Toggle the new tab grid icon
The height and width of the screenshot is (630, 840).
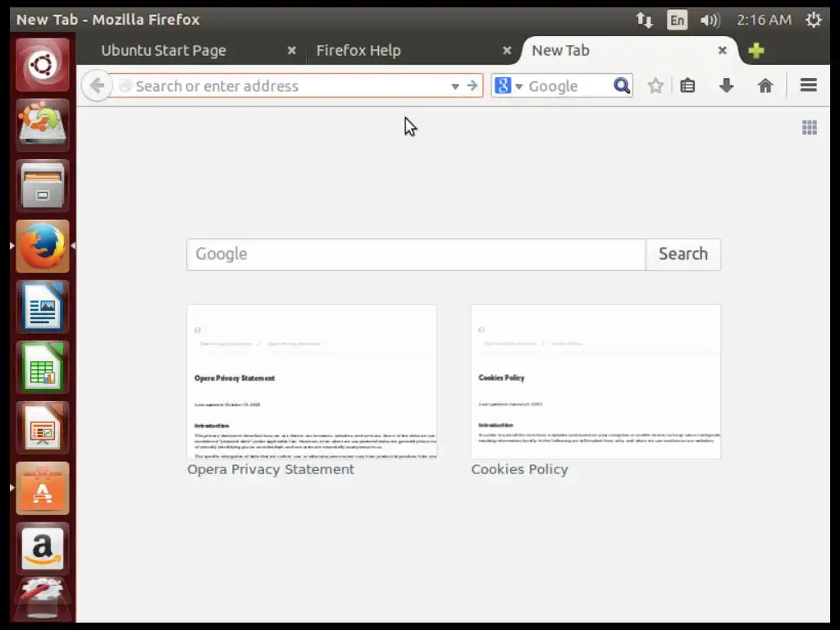(x=810, y=127)
